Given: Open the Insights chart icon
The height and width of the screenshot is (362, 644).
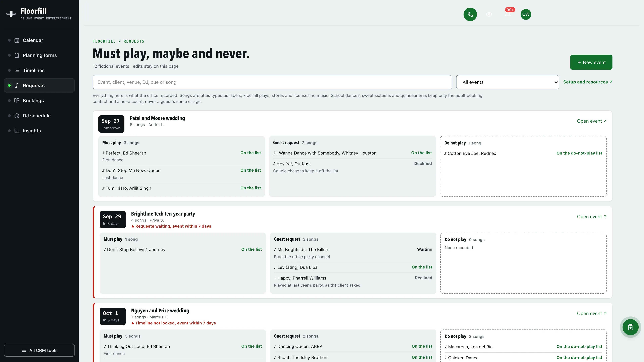Looking at the screenshot, I should click(17, 131).
